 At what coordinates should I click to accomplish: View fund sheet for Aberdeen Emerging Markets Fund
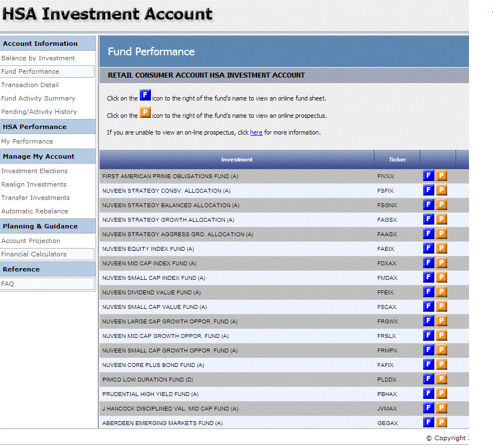(x=428, y=422)
